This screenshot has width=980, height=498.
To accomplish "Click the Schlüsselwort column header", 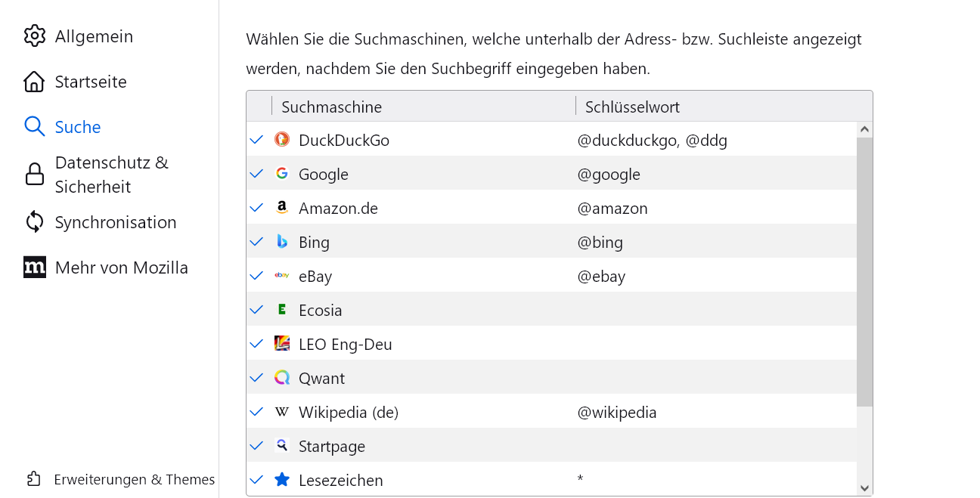I will (x=632, y=107).
